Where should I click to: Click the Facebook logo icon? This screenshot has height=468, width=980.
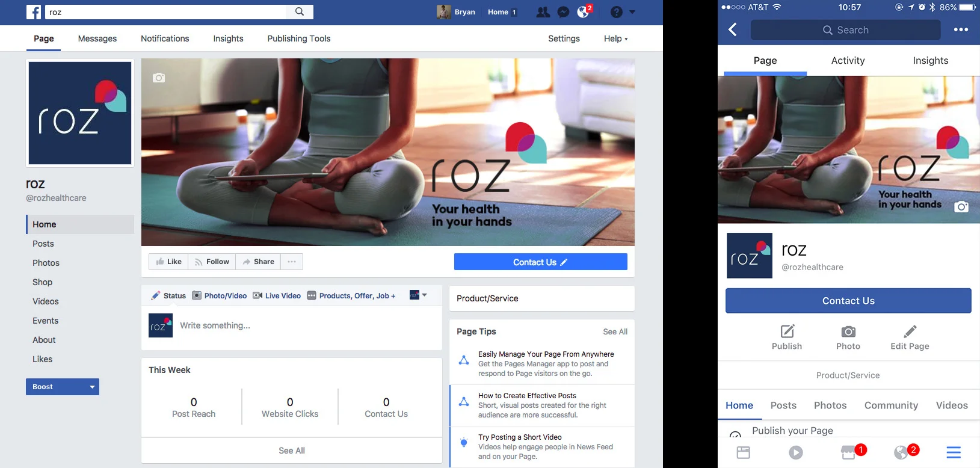34,12
